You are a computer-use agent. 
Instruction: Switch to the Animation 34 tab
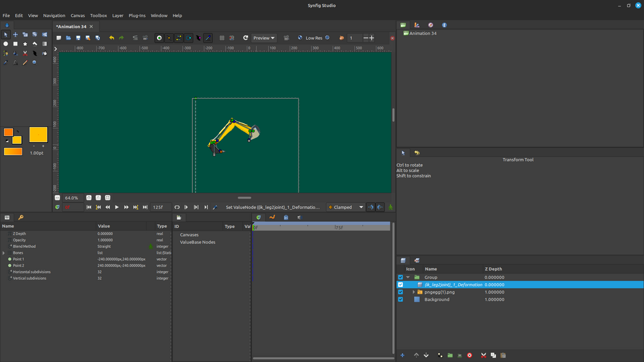[x=72, y=27]
